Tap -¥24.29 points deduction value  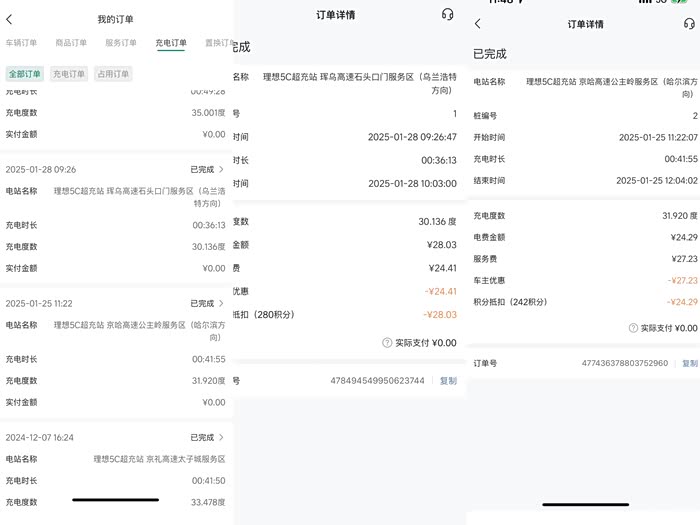[x=682, y=302]
